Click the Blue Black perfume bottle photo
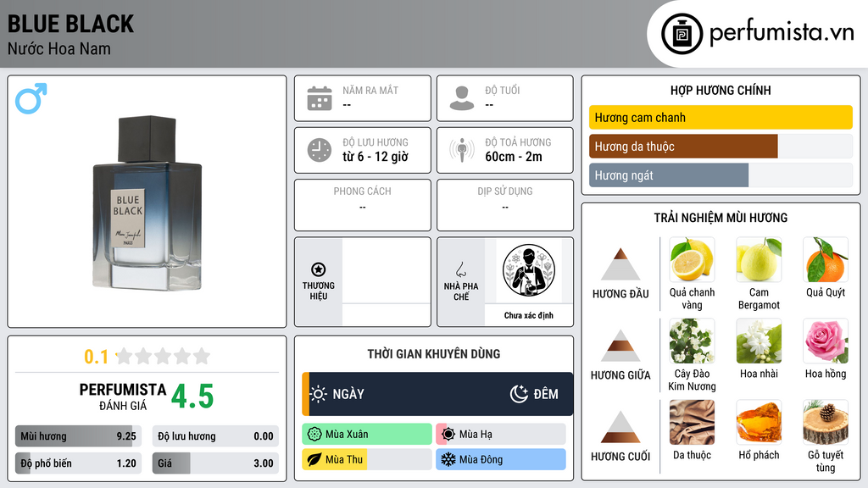 (147, 202)
